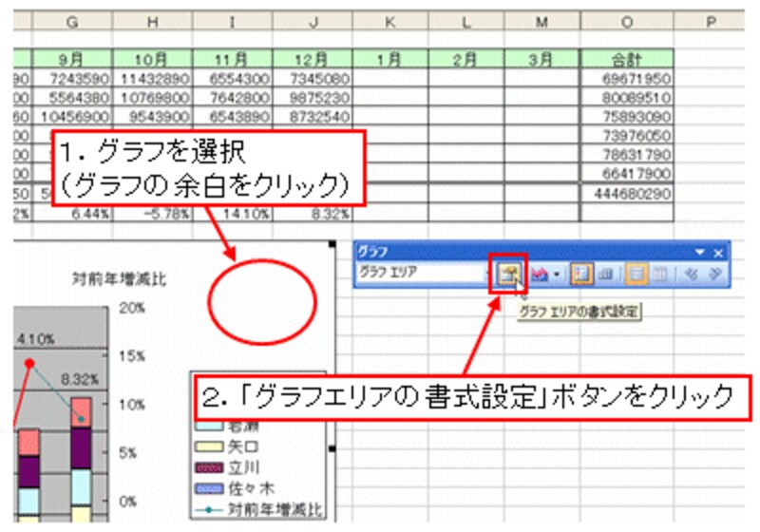
Task: Click the Chart Type icon in Graph toolbar
Action: click(540, 275)
